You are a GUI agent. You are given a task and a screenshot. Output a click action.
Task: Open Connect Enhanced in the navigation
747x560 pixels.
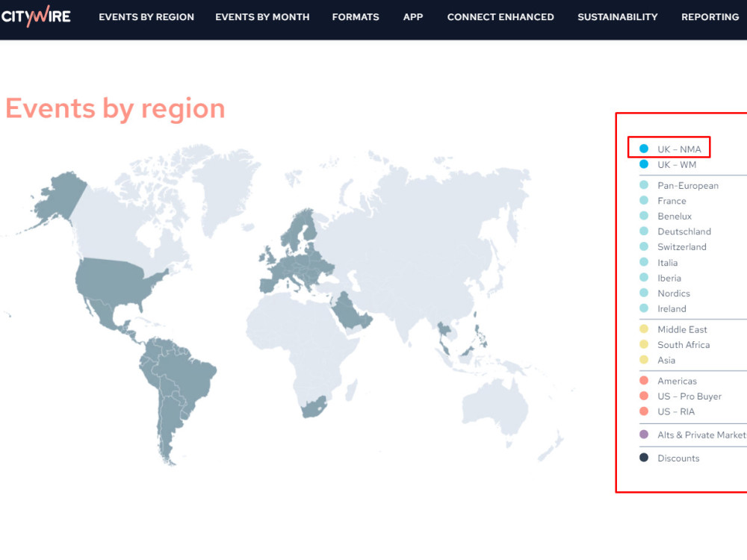point(500,17)
